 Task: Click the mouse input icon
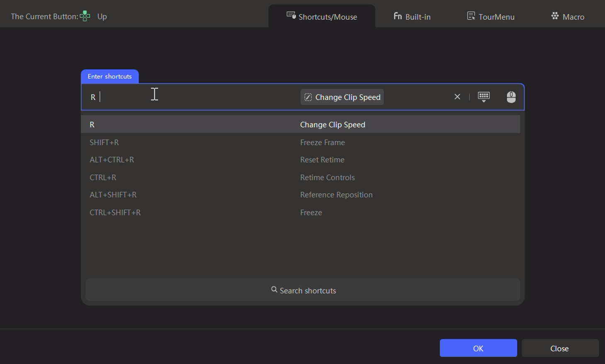click(511, 97)
